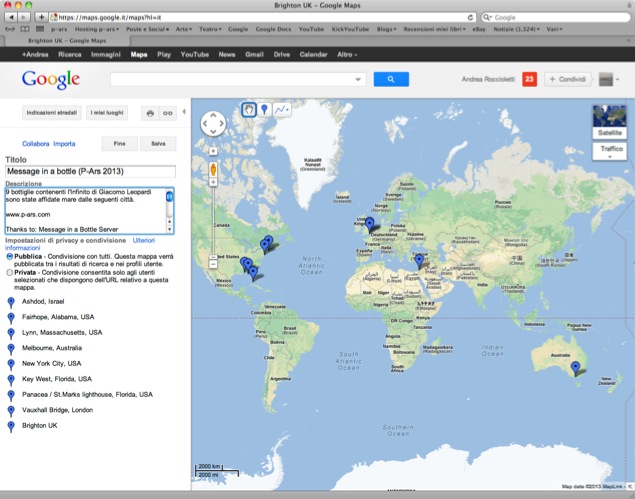Select Key West, Florida, USA in list
The height and width of the screenshot is (499, 635).
(57, 379)
